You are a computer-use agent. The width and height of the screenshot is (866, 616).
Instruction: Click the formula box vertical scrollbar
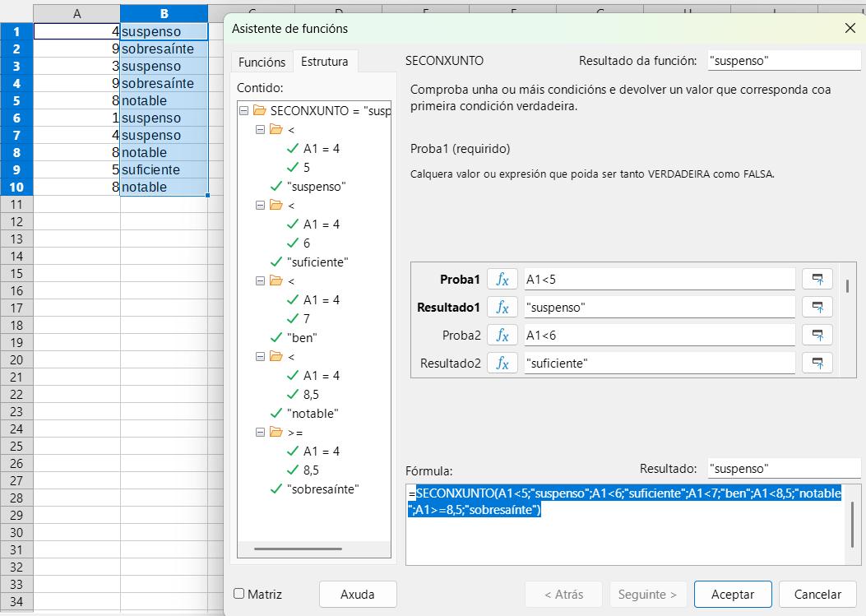click(x=853, y=524)
